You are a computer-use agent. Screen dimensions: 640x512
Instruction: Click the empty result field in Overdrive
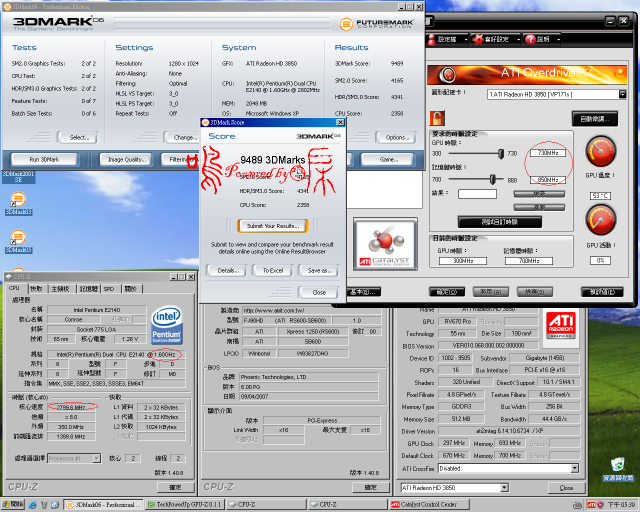477,194
